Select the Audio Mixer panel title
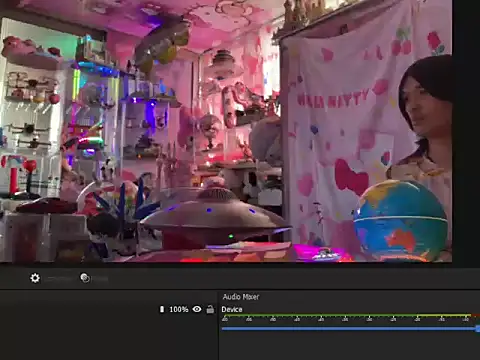 click(241, 297)
